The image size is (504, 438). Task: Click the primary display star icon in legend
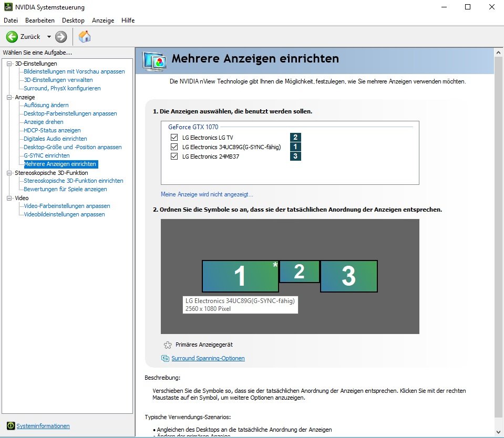click(168, 345)
